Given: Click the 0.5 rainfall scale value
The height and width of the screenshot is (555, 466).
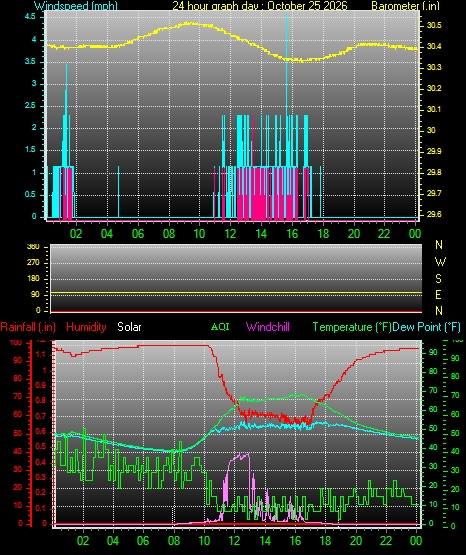Looking at the screenshot, I should [41, 446].
